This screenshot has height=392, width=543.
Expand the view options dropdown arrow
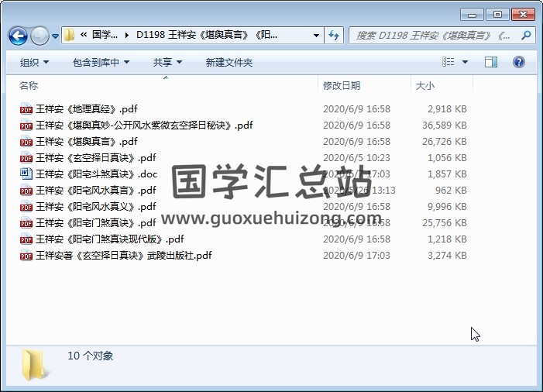click(465, 62)
